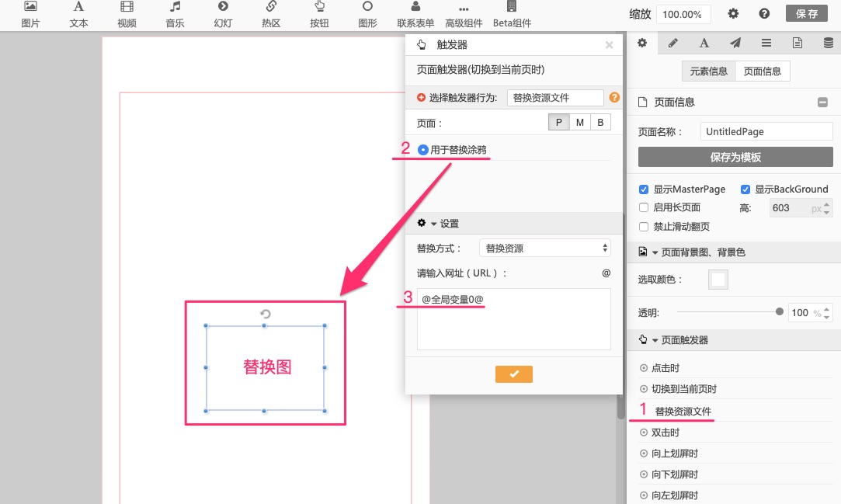Click the 热区 hotspot link icon
The image size is (841, 504).
pos(271,7)
